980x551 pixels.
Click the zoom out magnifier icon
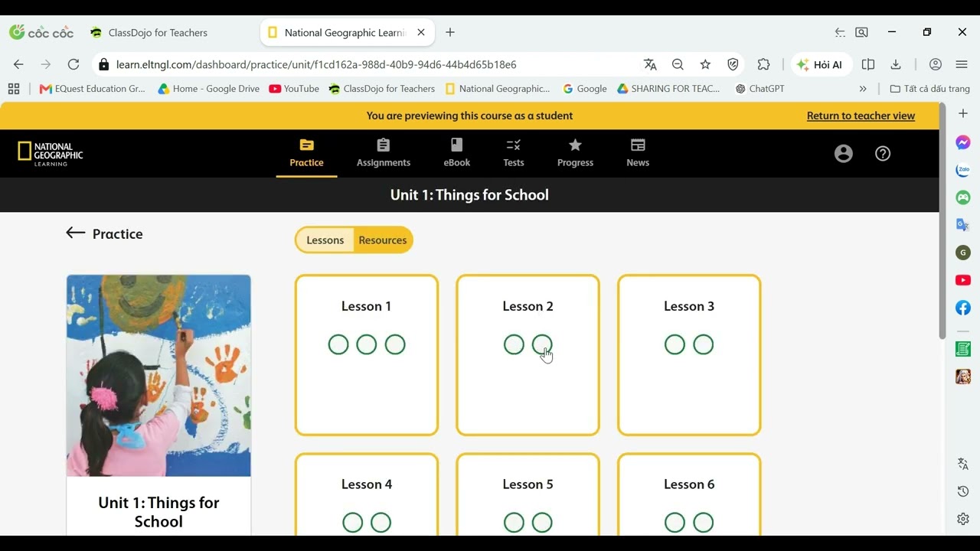coord(678,64)
